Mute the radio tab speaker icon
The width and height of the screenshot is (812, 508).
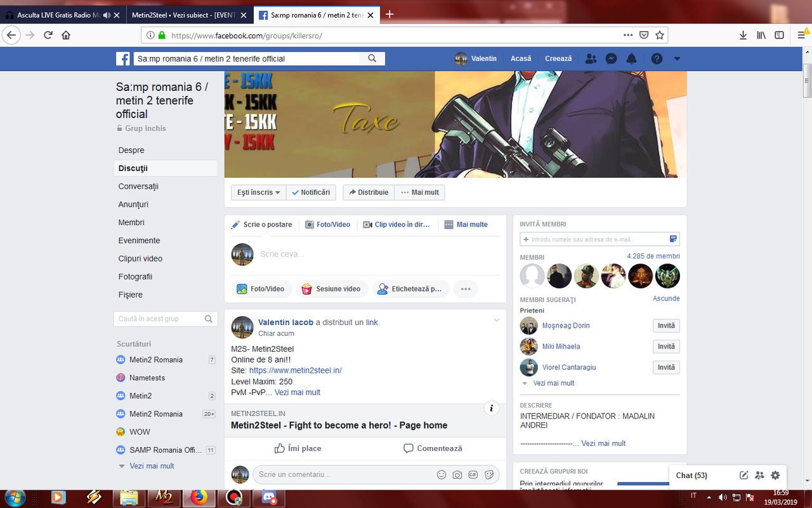pyautogui.click(x=106, y=15)
